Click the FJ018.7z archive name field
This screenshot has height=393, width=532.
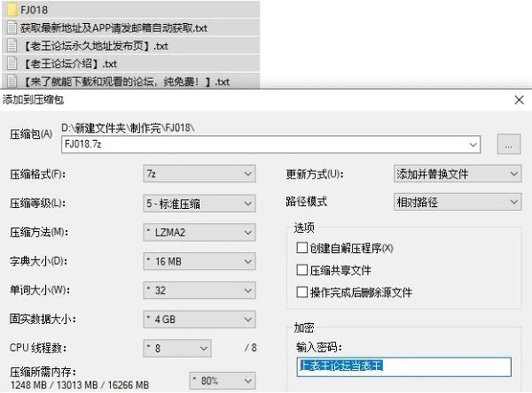271,144
